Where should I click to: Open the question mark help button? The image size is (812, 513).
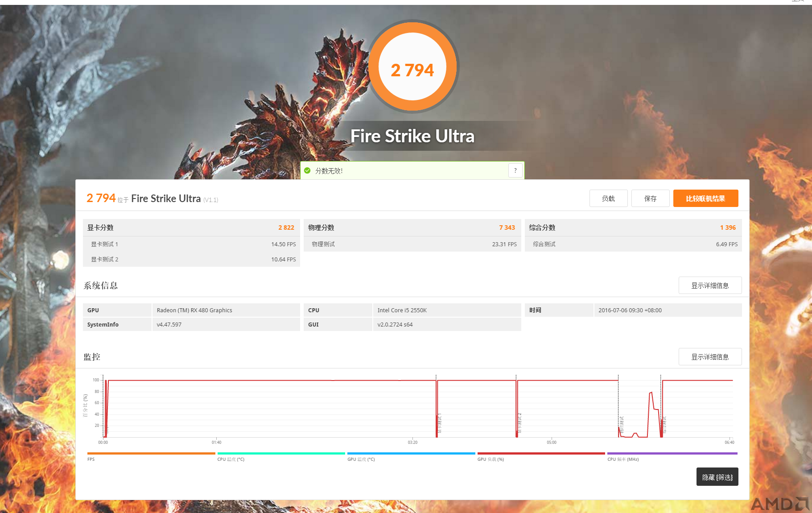(515, 170)
